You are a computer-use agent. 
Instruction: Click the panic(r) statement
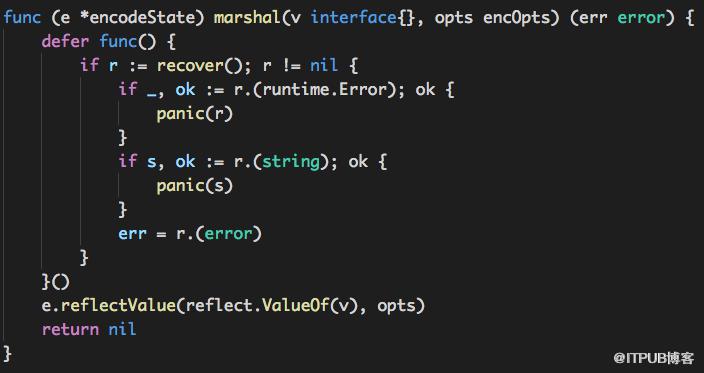pyautogui.click(x=195, y=114)
